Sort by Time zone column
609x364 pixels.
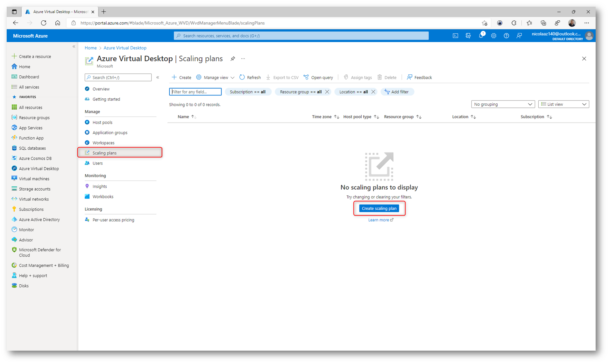coord(325,117)
